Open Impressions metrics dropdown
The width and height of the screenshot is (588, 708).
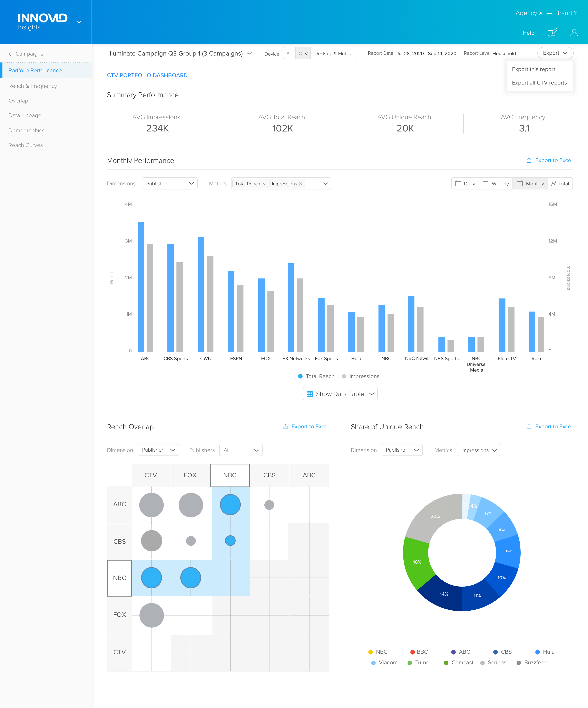click(x=478, y=450)
